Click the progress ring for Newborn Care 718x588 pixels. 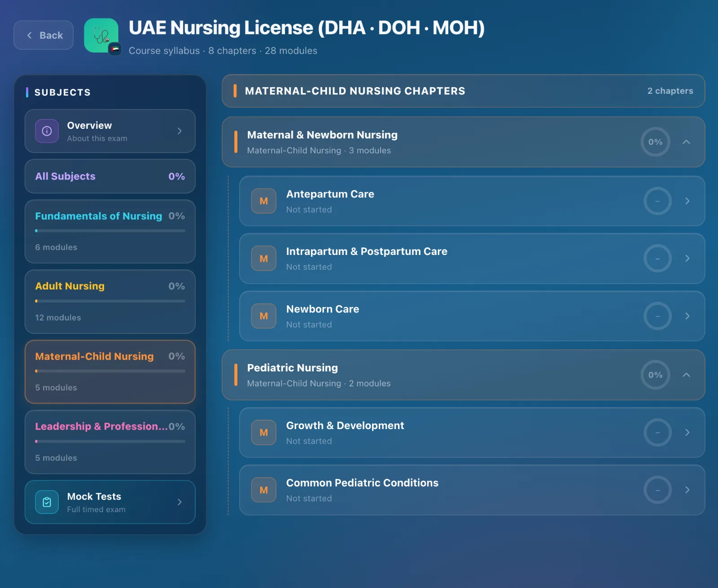point(657,316)
